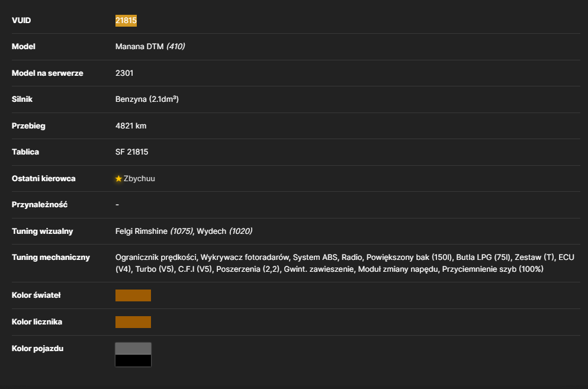Click the Kolor pojazdu label
Image resolution: width=588 pixels, height=389 pixels.
coord(37,349)
